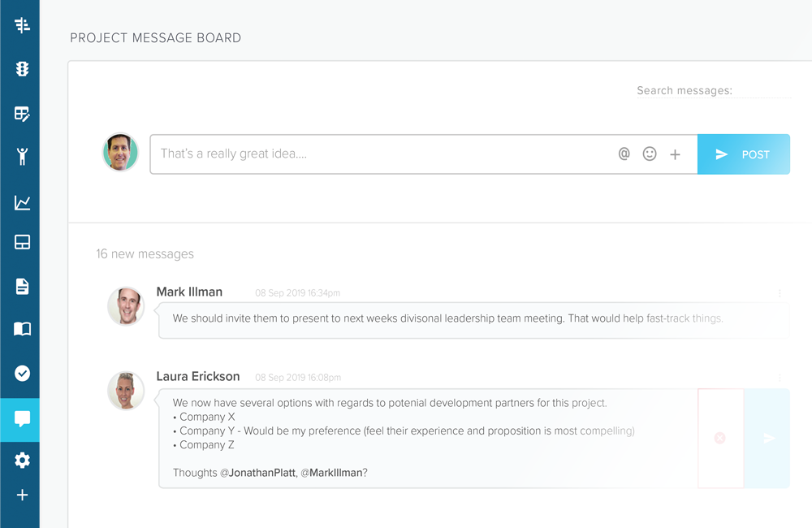This screenshot has height=528, width=812.
Task: Click Mark Illman's message about leadership team meeting
Action: 474,321
